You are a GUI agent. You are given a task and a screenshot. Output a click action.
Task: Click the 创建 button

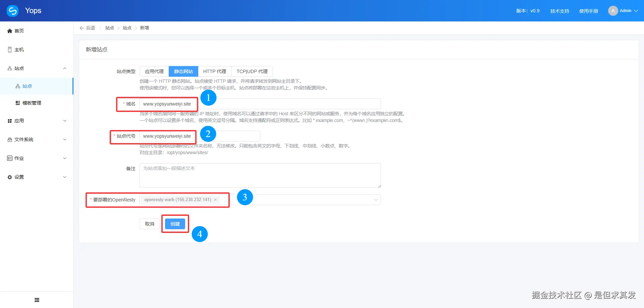pyautogui.click(x=175, y=224)
